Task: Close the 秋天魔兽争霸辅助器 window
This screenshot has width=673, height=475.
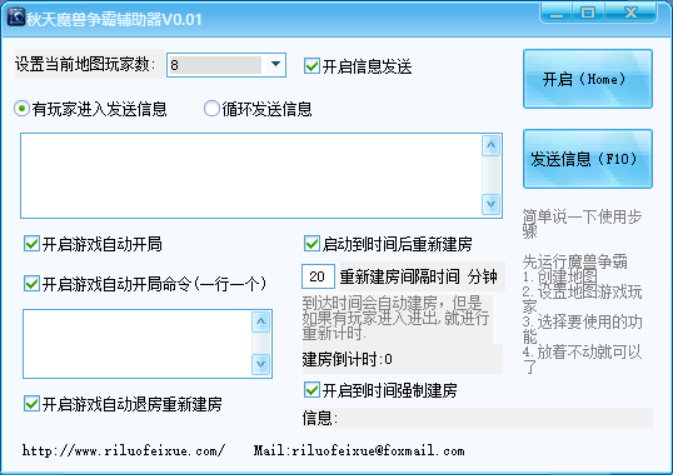Action: [x=631, y=14]
